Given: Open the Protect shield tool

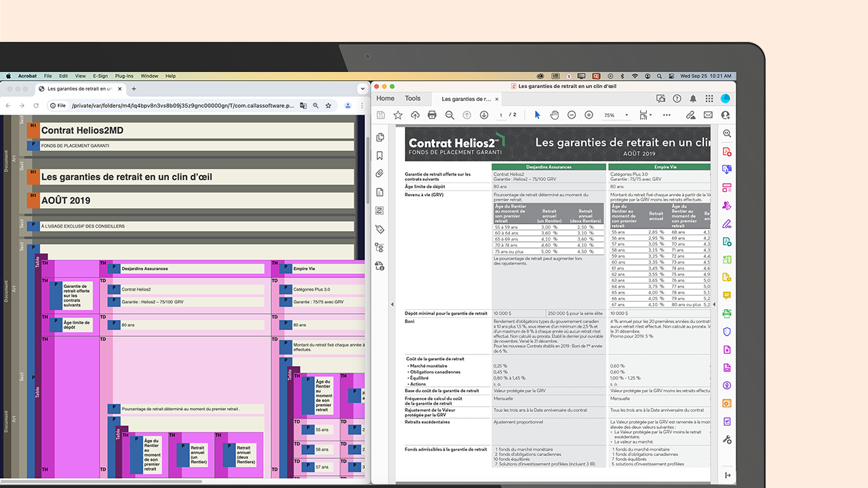Looking at the screenshot, I should [727, 331].
